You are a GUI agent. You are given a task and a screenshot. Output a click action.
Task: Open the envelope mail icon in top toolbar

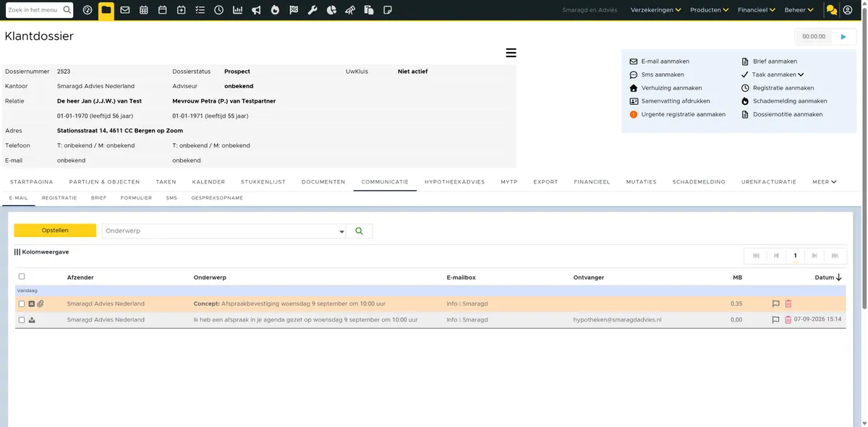point(125,10)
